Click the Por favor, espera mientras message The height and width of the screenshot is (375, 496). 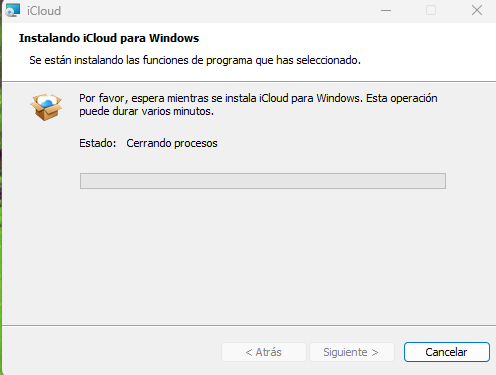pos(258,104)
